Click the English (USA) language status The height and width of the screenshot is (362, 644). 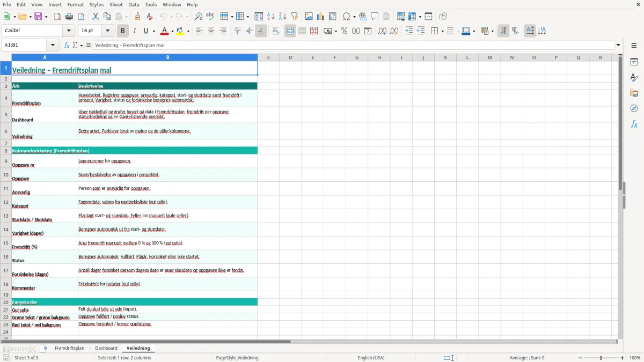click(371, 358)
